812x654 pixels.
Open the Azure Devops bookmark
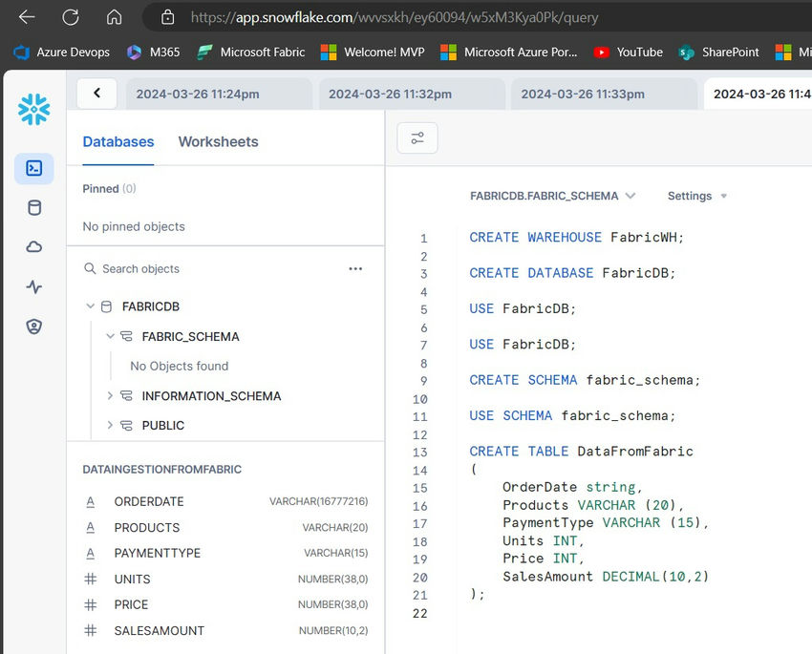pos(62,53)
